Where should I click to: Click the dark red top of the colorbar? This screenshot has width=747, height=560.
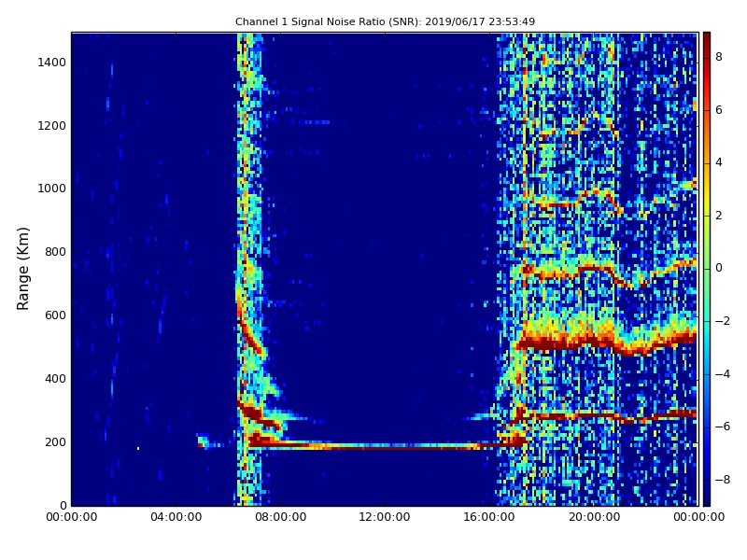(707, 38)
